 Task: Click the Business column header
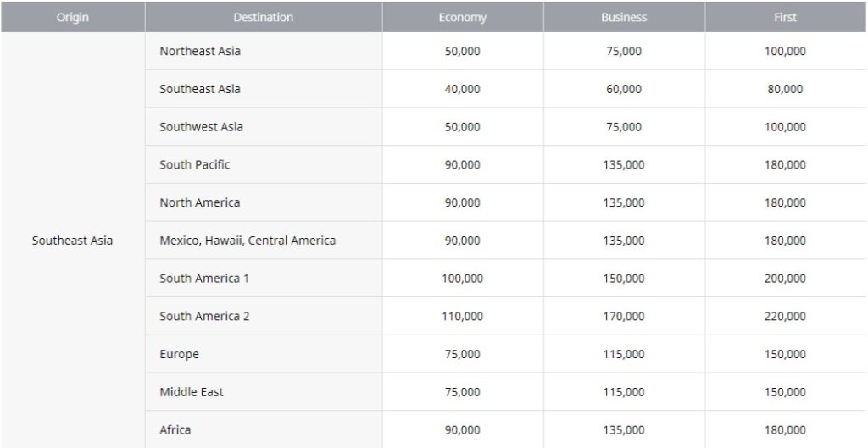pyautogui.click(x=624, y=17)
